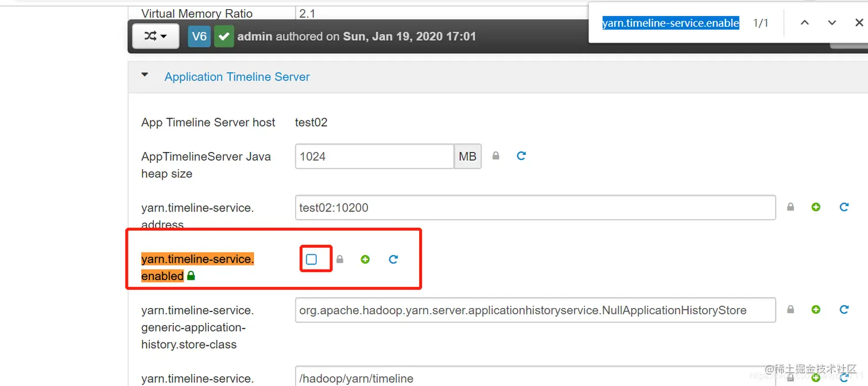Click the browser find-bar search field
This screenshot has height=386, width=868.
pos(671,23)
